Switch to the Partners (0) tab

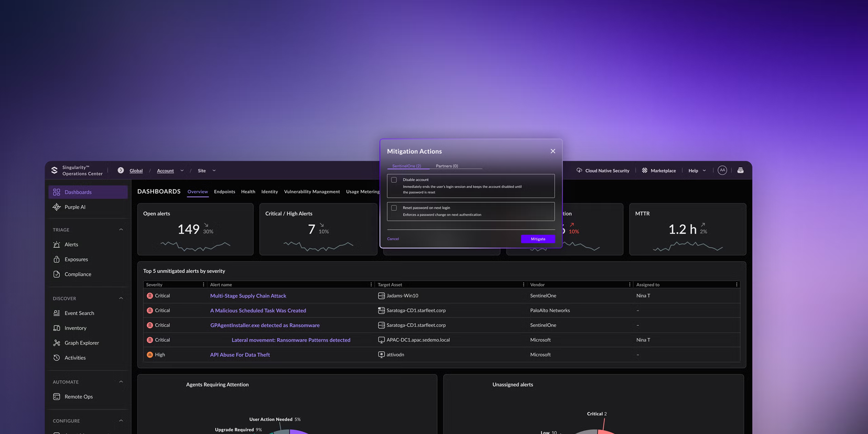click(x=447, y=166)
